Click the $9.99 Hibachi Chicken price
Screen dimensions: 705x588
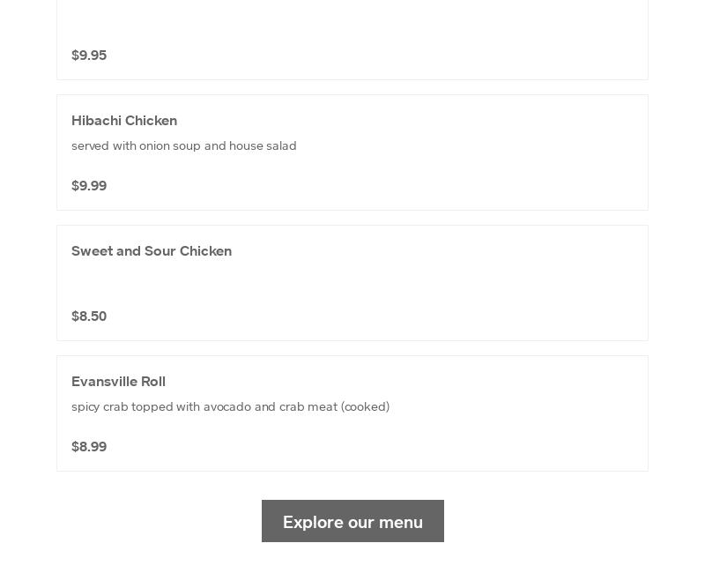pyautogui.click(x=89, y=186)
